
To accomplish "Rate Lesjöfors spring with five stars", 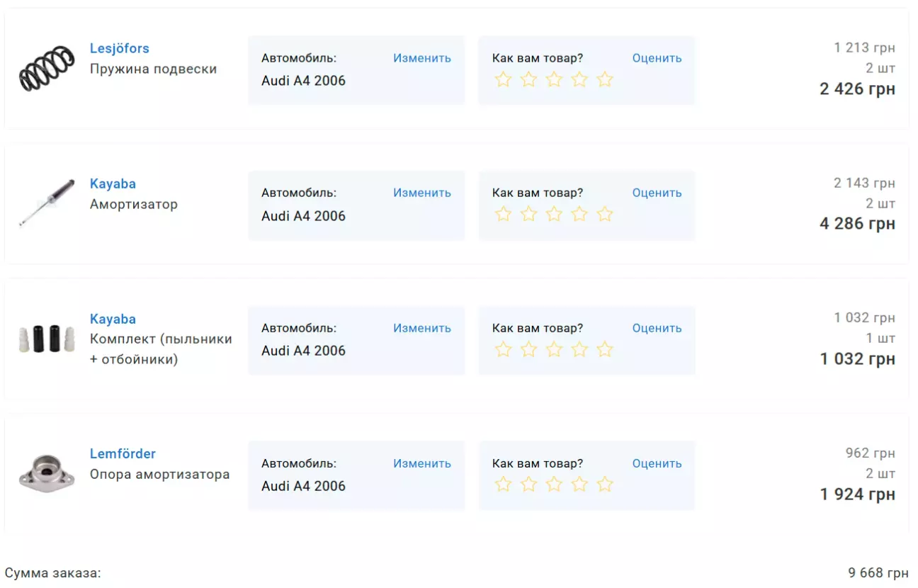I will [604, 79].
